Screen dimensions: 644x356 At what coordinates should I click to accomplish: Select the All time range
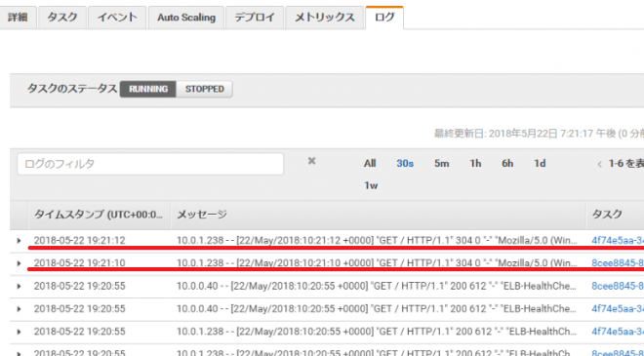tap(370, 164)
